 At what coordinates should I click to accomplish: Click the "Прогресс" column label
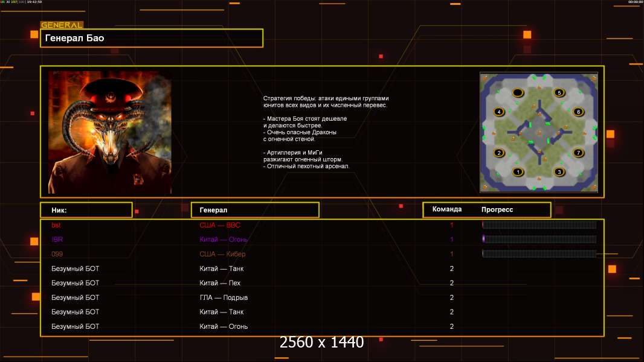[x=497, y=210]
